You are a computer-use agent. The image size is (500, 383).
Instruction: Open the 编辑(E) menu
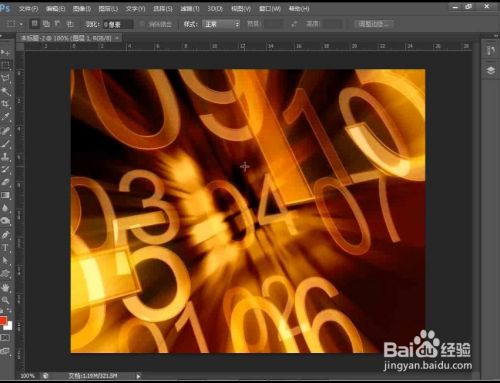[55, 9]
